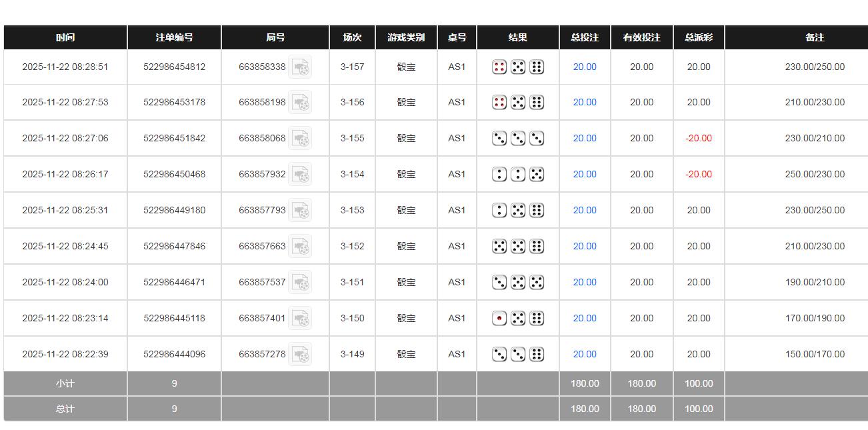Open replay icon for round 663857663
868x430 pixels.
[300, 247]
